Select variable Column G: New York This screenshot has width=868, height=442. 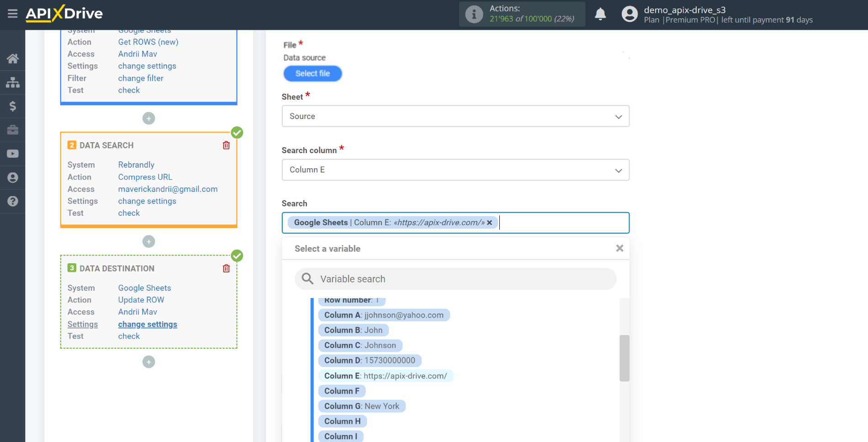[x=362, y=406]
